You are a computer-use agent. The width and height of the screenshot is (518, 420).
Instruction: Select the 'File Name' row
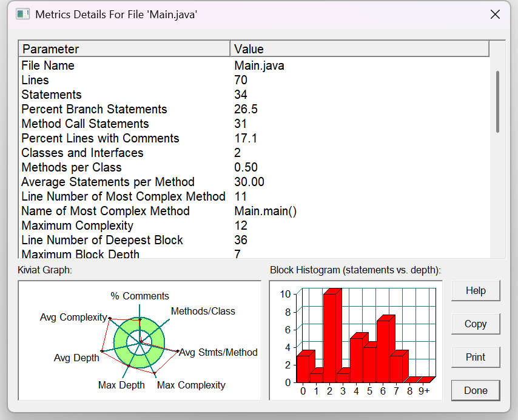(x=254, y=65)
